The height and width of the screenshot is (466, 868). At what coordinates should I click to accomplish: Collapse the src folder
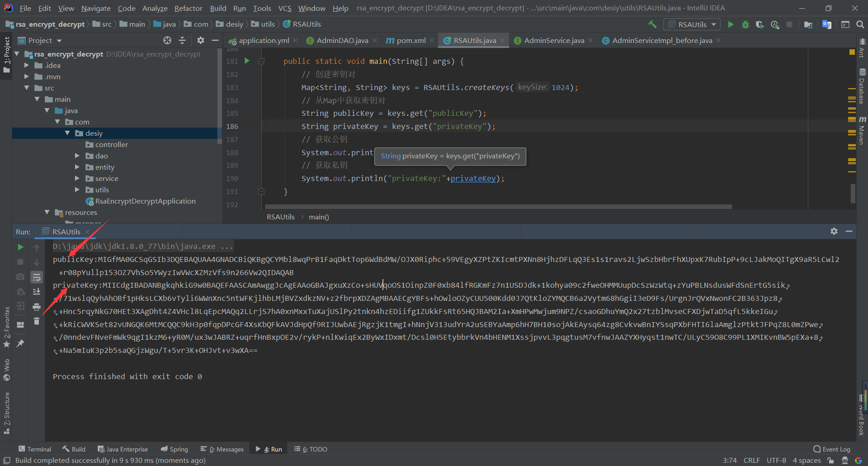pyautogui.click(x=27, y=88)
